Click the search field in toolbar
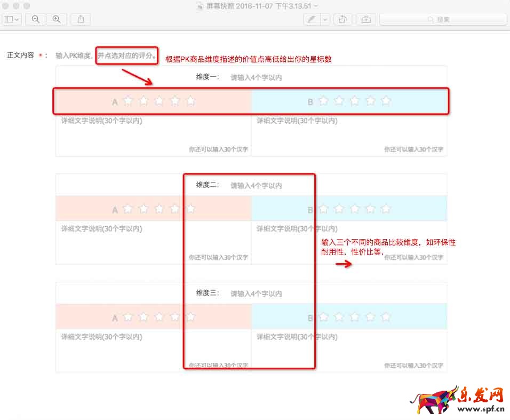The width and height of the screenshot is (510, 420). (443, 19)
